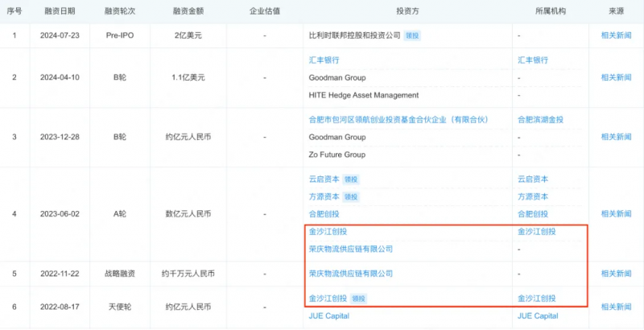Screen dimensions: 644x330
Task: Select the 融资轮次 column header
Action: (x=120, y=11)
